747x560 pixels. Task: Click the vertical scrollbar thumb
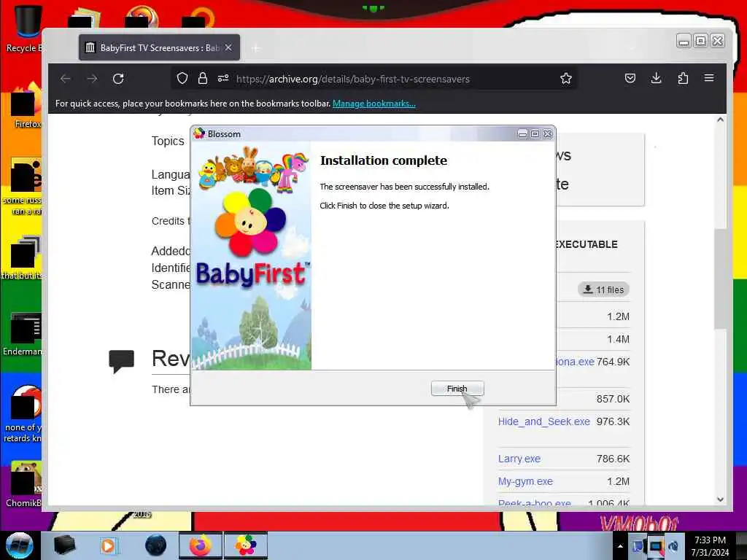[x=720, y=279]
